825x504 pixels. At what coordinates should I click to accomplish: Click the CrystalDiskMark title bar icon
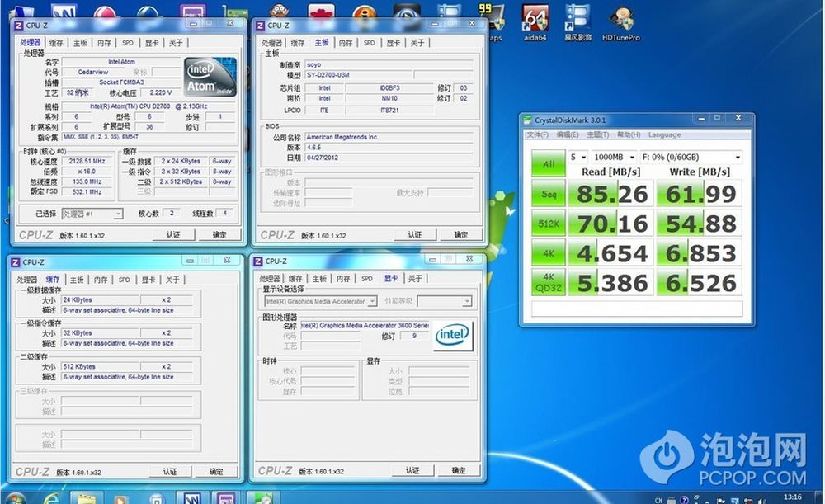click(528, 120)
